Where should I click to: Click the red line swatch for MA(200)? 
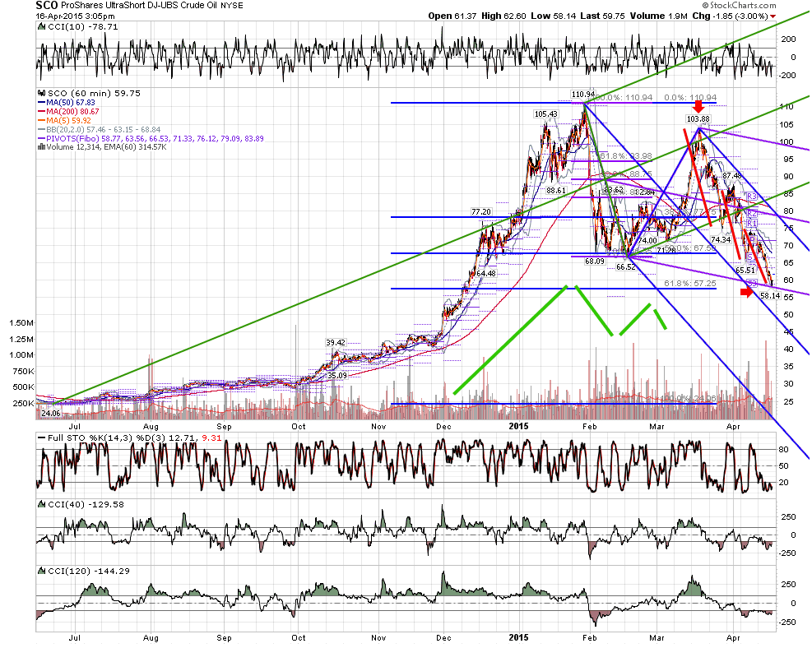coord(41,112)
